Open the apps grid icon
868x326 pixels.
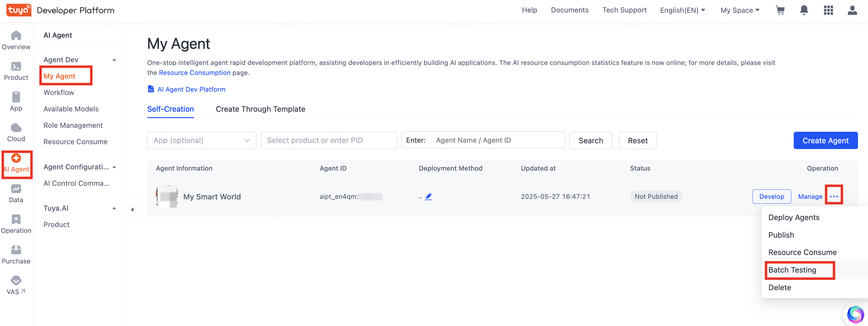coord(828,10)
